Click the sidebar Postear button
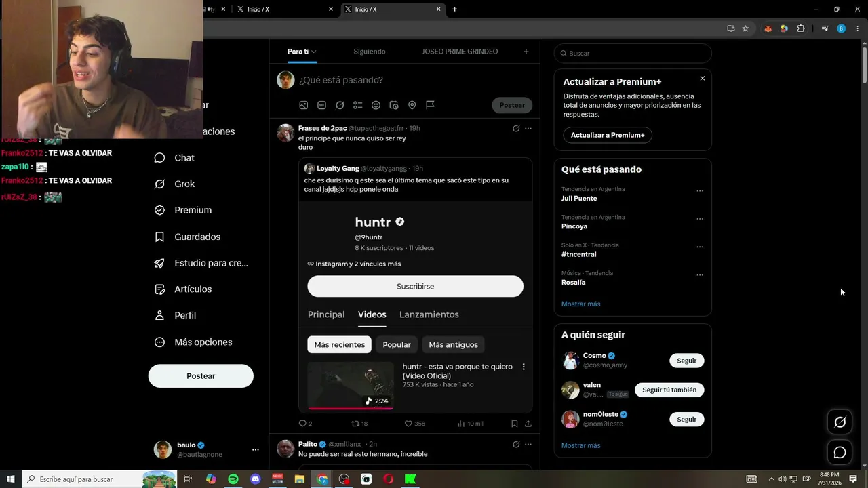Screen dimensions: 868x488 tap(201, 376)
